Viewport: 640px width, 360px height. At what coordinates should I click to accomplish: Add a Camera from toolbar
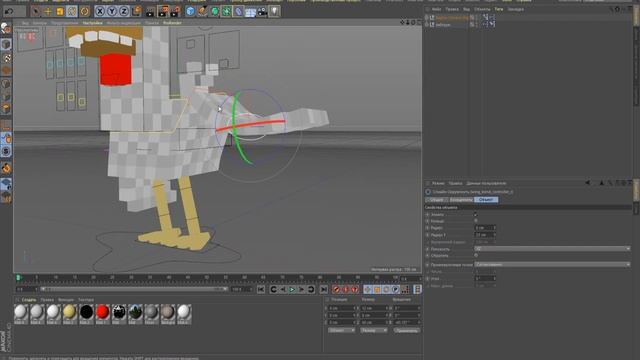[262, 11]
